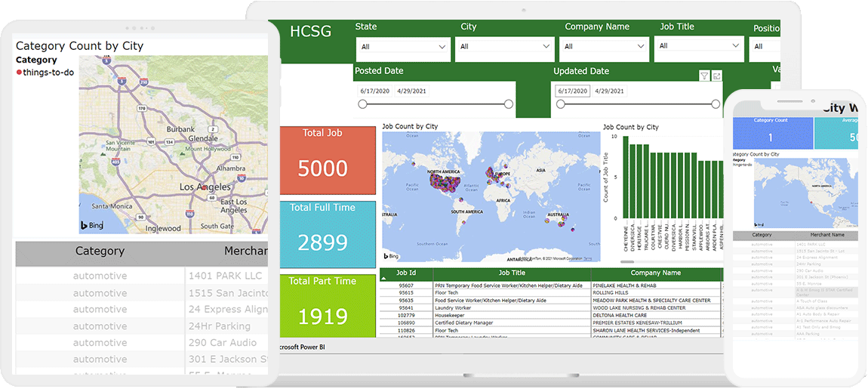The width and height of the screenshot is (868, 389).
Task: Sort by the Job Id column header
Action: (406, 273)
